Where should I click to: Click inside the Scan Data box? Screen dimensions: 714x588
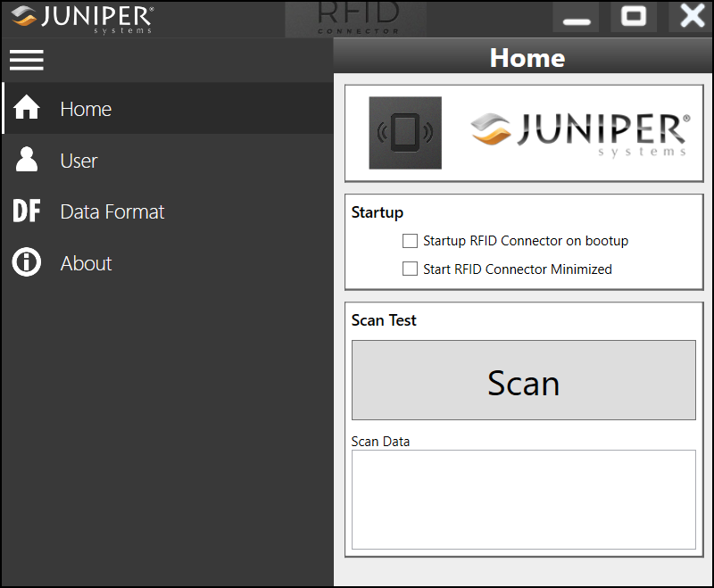tap(523, 499)
